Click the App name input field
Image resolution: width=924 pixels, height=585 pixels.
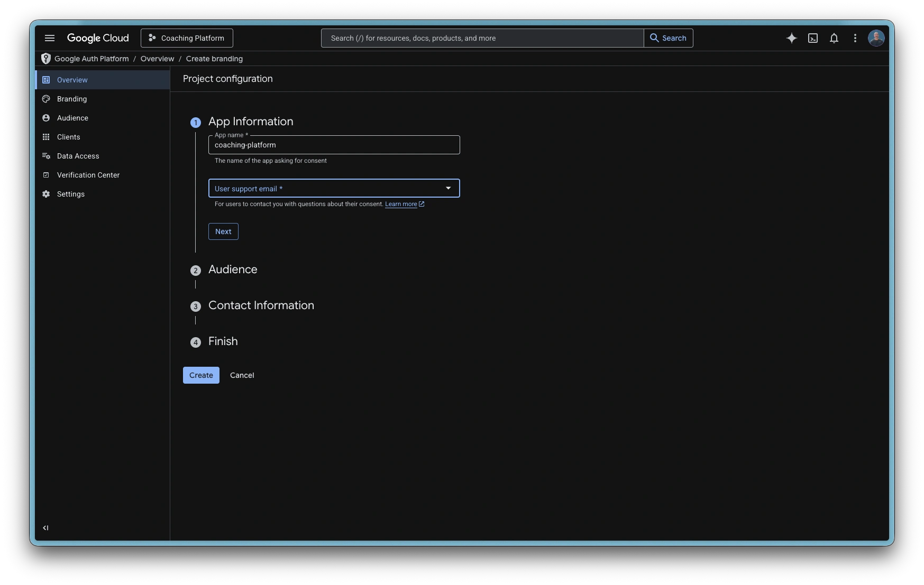(334, 145)
